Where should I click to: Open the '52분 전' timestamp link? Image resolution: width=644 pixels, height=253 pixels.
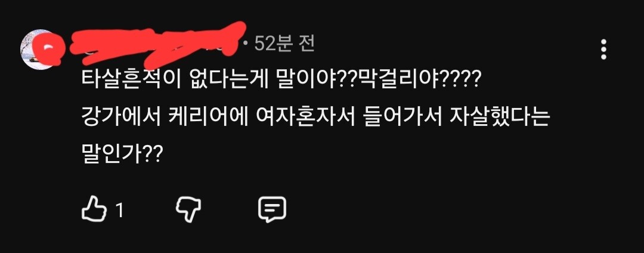pos(284,44)
